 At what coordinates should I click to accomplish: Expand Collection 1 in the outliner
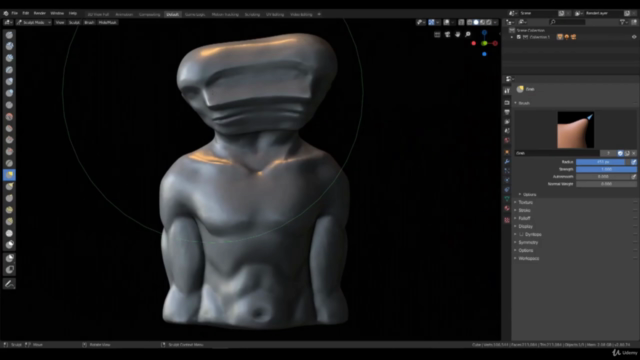click(x=512, y=37)
